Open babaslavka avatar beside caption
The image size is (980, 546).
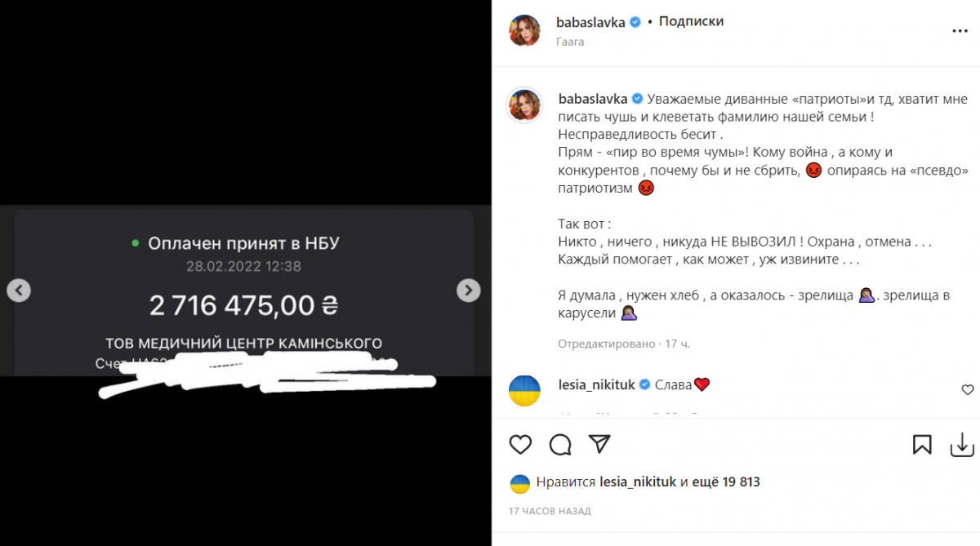[525, 107]
